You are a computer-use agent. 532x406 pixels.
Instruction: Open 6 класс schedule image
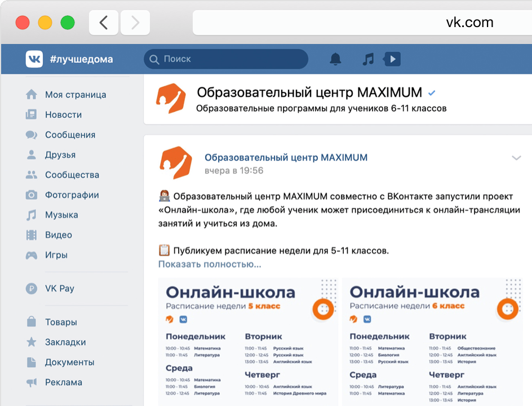[432, 342]
